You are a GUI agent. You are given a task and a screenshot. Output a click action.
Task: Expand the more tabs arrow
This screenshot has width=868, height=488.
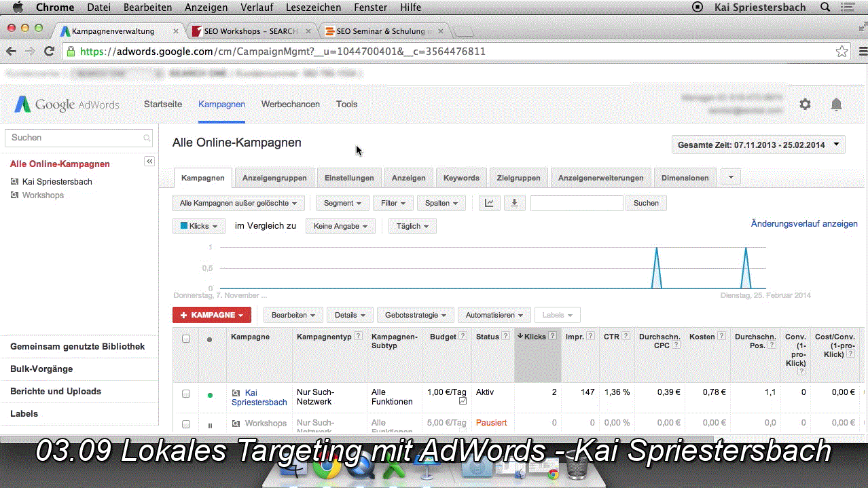tap(731, 177)
